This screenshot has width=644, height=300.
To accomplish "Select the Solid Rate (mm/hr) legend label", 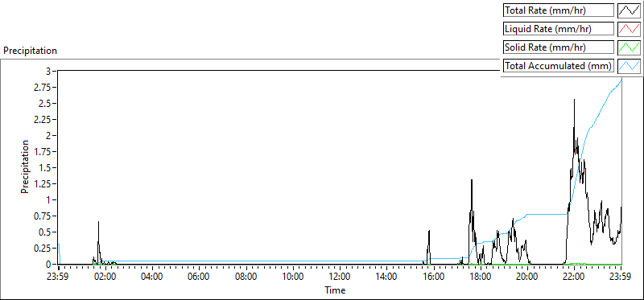I will (x=559, y=47).
